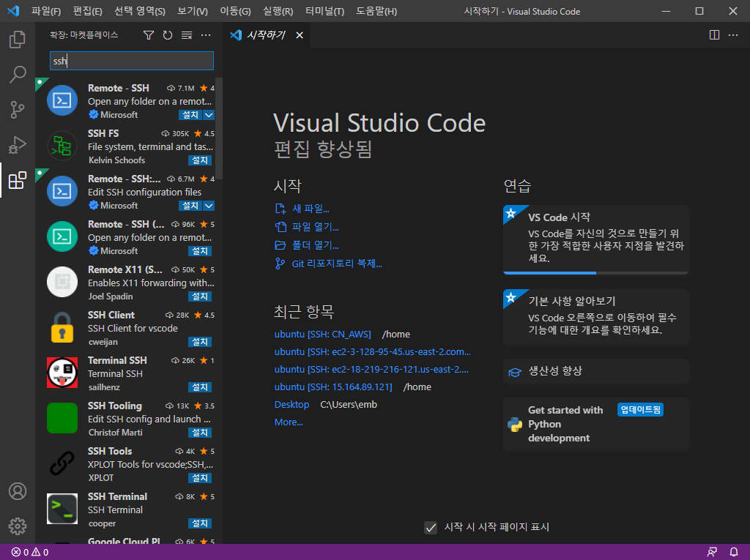Open the 보기(V) menu
750x560 pixels.
[193, 11]
